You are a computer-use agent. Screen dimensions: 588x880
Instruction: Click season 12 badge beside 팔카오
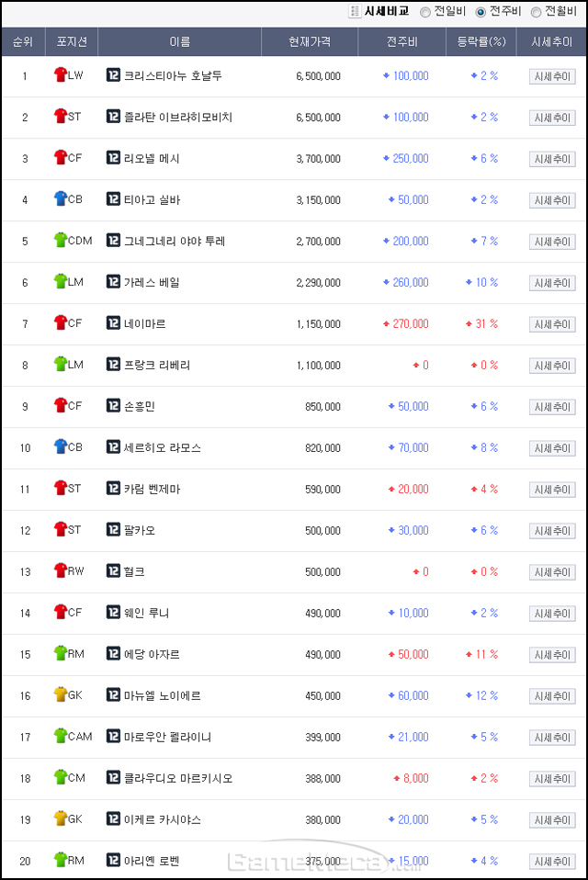point(113,529)
